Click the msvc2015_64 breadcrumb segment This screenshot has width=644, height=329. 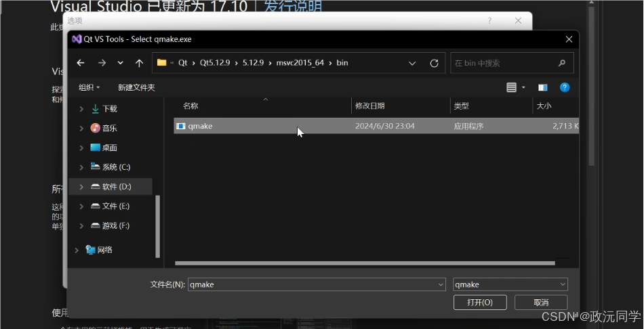(300, 63)
